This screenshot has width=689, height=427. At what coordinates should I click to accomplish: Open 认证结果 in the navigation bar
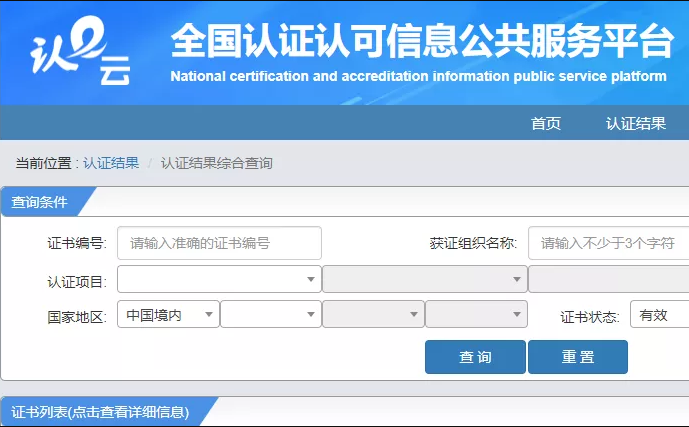(635, 124)
